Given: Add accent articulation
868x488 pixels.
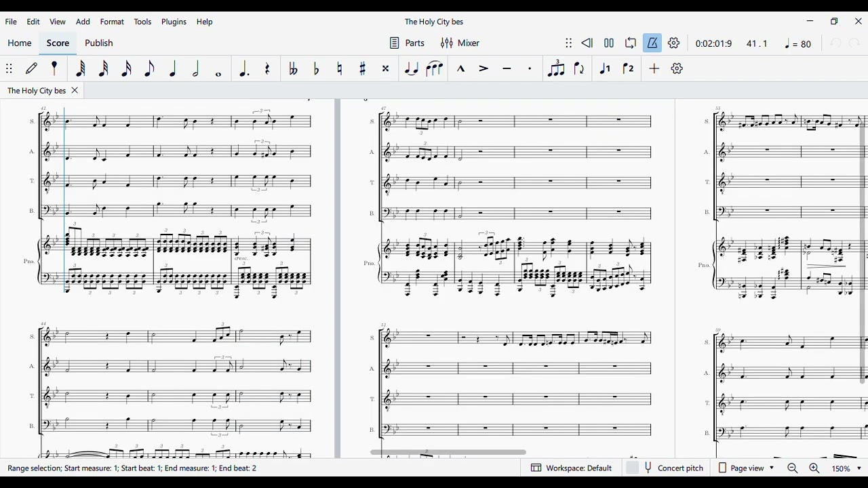Looking at the screenshot, I should [484, 68].
